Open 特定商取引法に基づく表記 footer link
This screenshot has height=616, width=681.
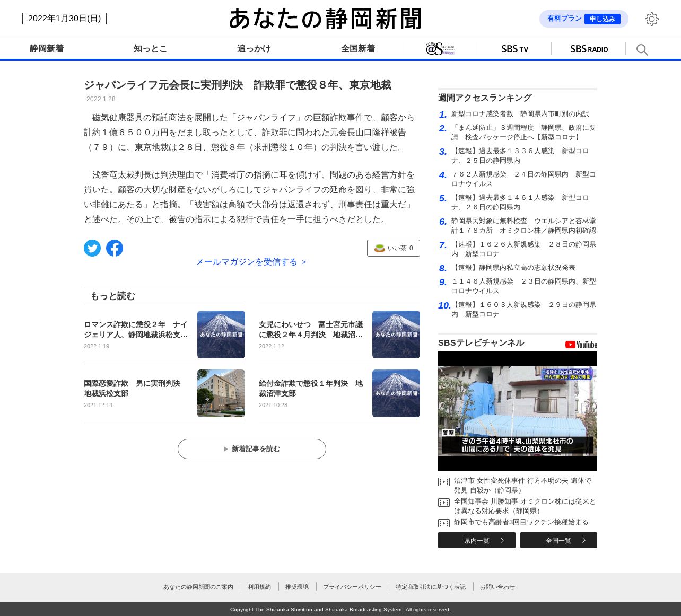431,587
